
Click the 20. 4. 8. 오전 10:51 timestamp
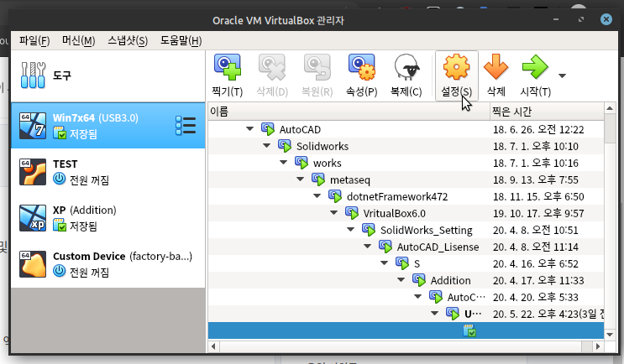[x=535, y=231]
